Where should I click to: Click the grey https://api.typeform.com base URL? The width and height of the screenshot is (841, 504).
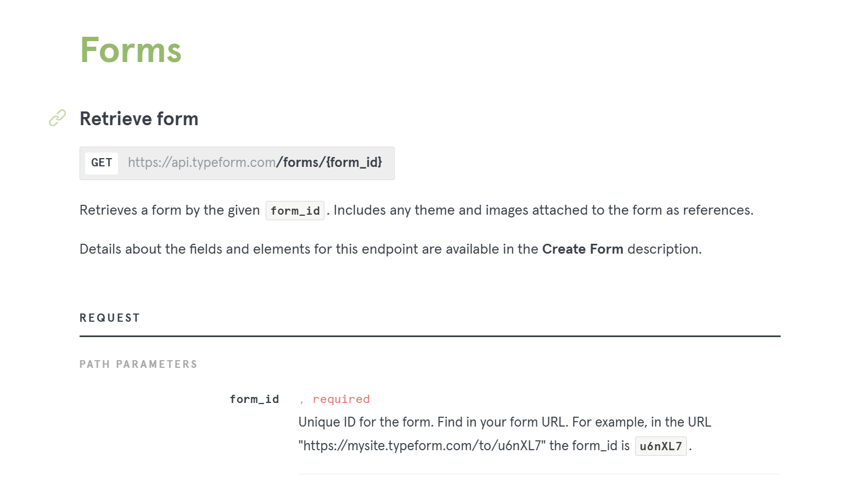[x=201, y=163]
